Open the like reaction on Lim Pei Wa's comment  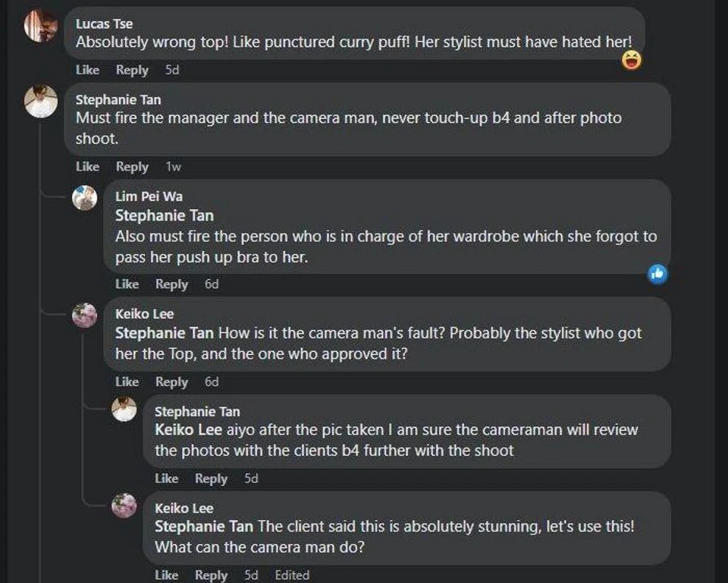click(657, 274)
